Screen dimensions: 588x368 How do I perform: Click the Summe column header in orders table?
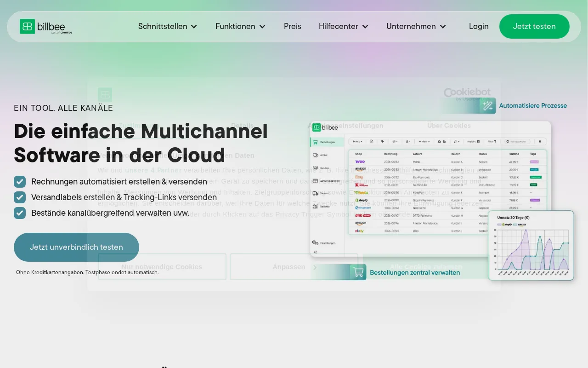(x=514, y=154)
